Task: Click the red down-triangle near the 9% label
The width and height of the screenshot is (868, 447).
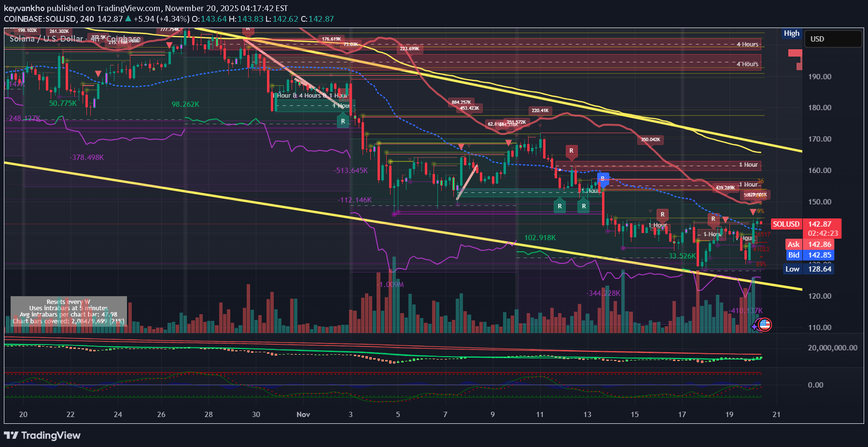Action: 753,212
